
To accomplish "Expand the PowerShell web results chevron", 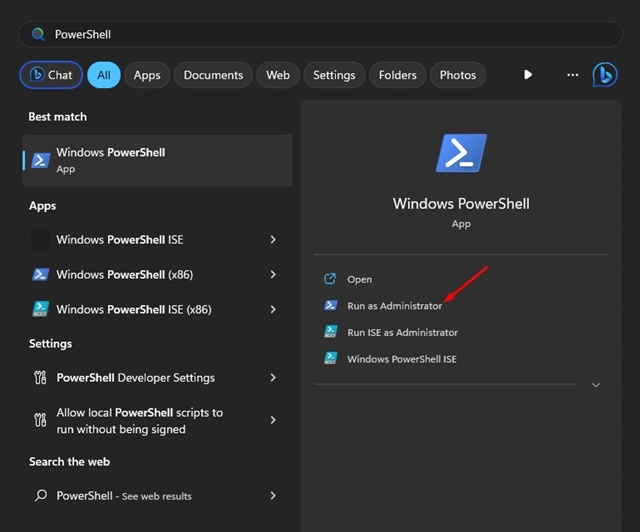I will click(273, 496).
